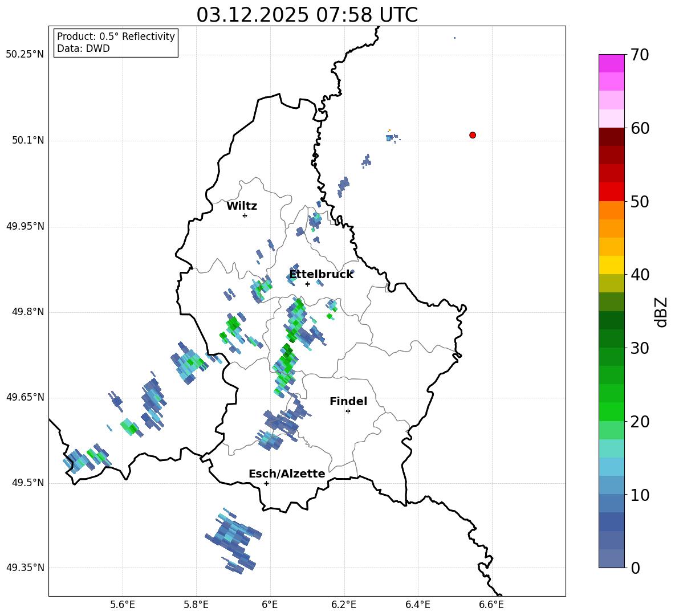Image resolution: width=675 pixels, height=616 pixels.
Task: Click the Product: 0.5° Reflectivity text
Action: [x=116, y=36]
